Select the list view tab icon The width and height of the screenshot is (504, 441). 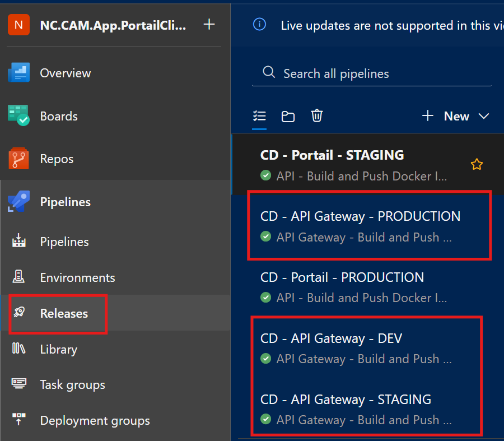[259, 116]
